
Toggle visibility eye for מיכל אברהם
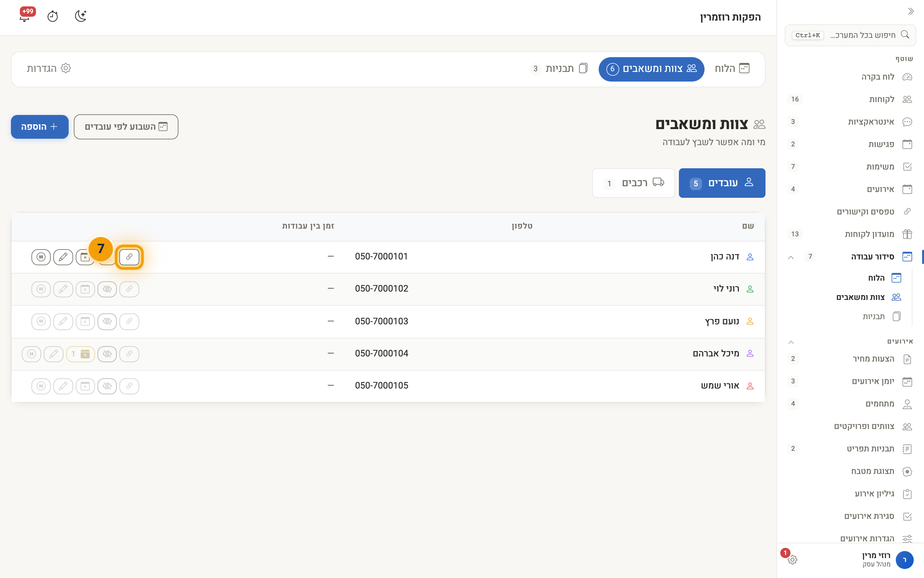pos(107,354)
